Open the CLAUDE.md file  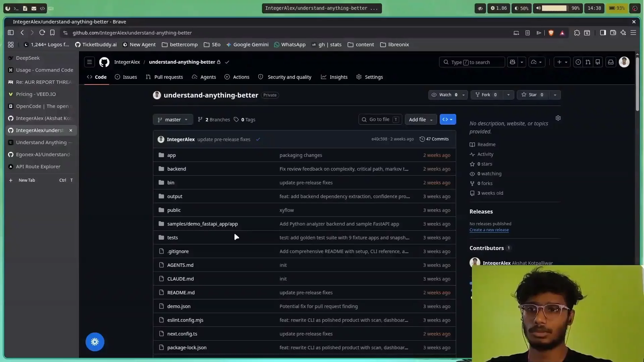(180, 279)
